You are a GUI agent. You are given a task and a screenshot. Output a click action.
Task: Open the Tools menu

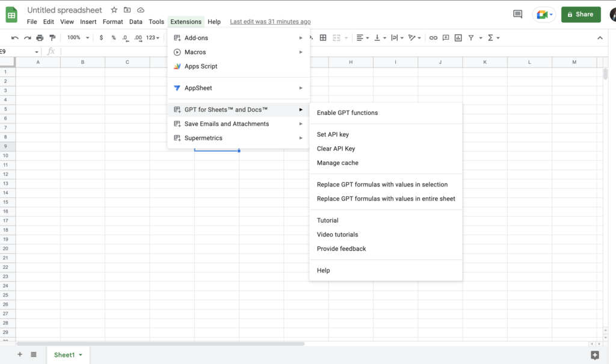(156, 22)
